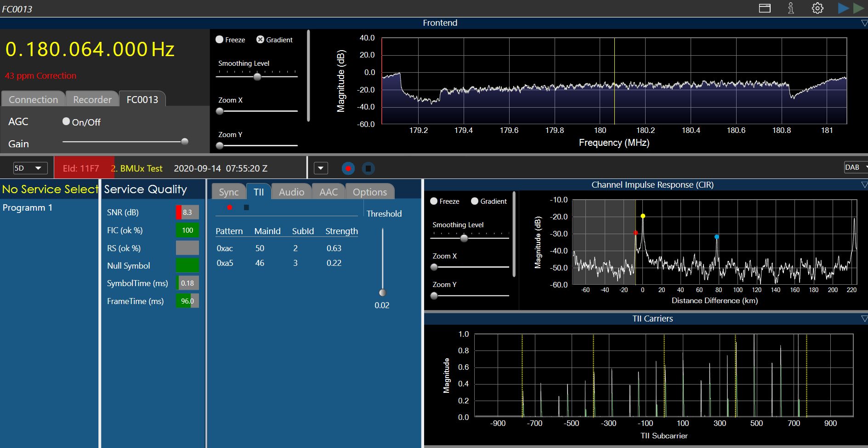Select Programm 1 in the service list
Screen dimensions: 868x448
(28, 207)
